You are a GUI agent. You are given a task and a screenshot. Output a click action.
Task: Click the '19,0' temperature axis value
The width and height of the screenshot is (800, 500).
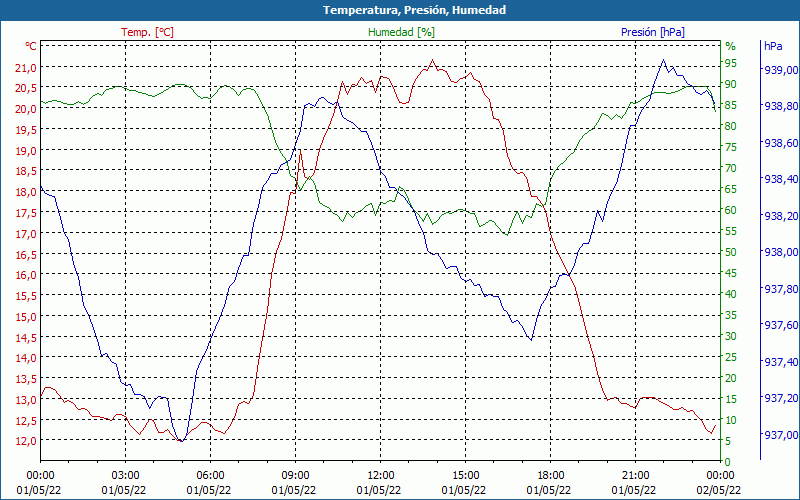26,151
